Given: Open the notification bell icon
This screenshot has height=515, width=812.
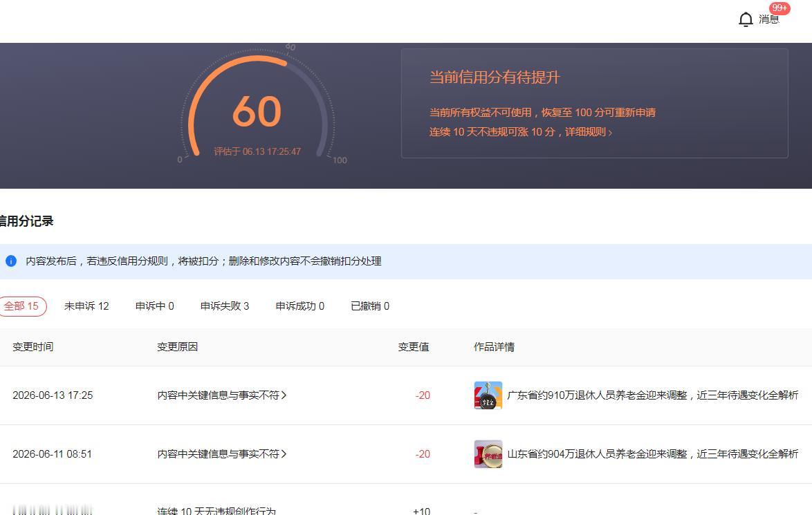Looking at the screenshot, I should point(745,19).
